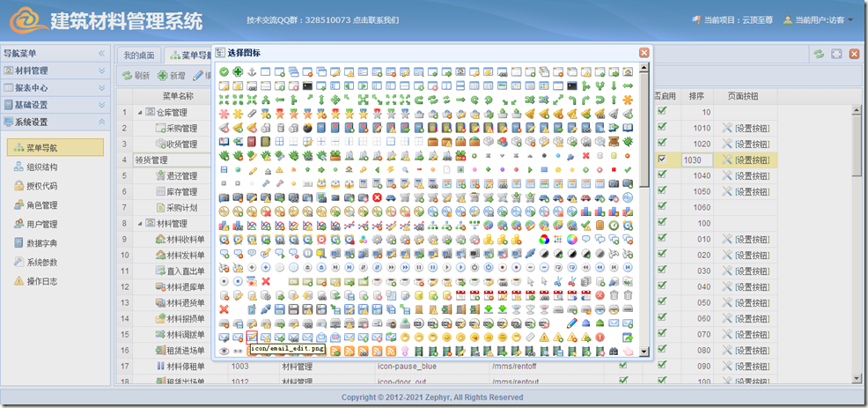
Task: Pick the overlapping RGB circles icon
Action: 543,240
